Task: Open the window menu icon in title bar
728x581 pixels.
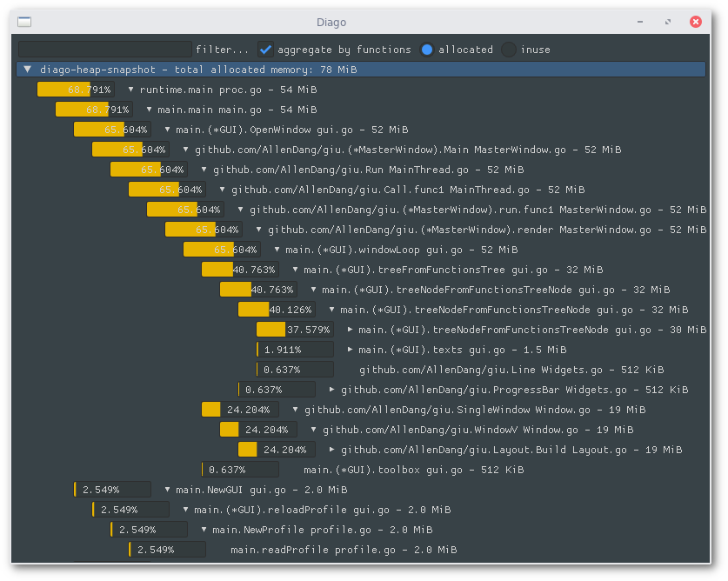Action: pyautogui.click(x=24, y=22)
